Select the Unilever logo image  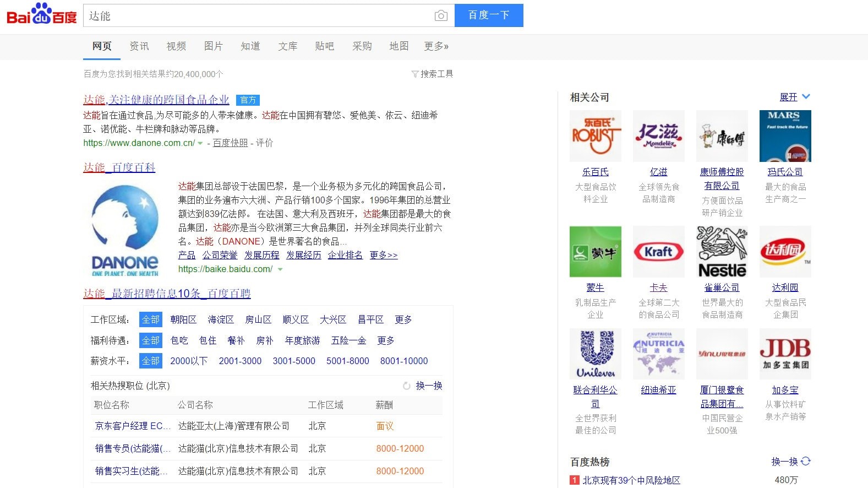[595, 354]
